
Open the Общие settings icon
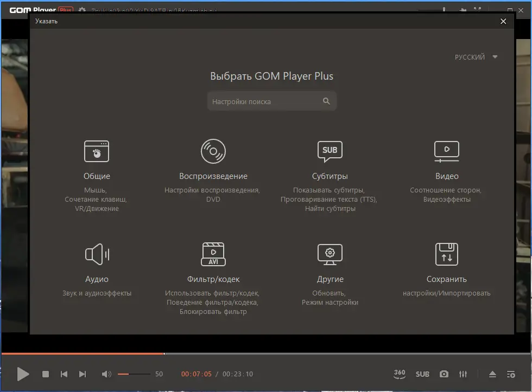(x=97, y=151)
